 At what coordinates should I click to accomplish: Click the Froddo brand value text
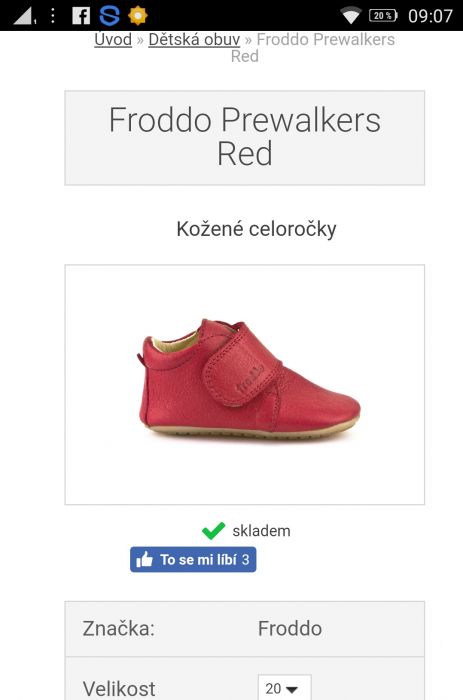[x=290, y=629]
